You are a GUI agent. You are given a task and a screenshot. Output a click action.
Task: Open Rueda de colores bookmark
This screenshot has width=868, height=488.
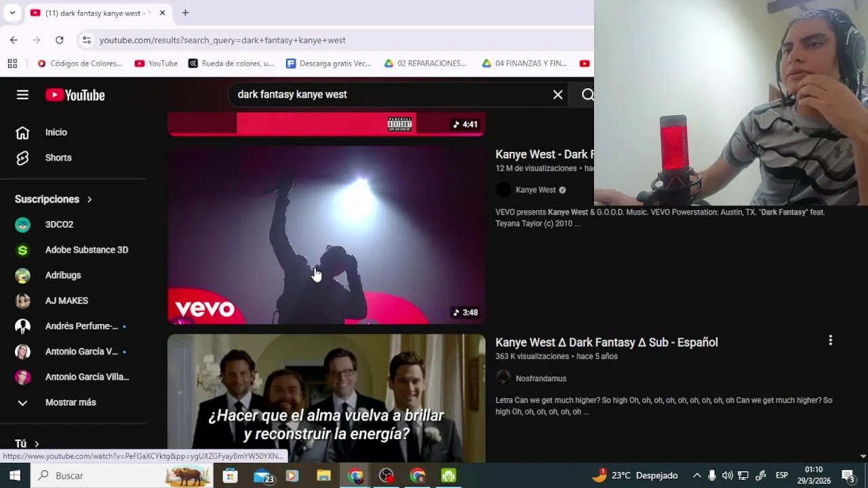(231, 63)
